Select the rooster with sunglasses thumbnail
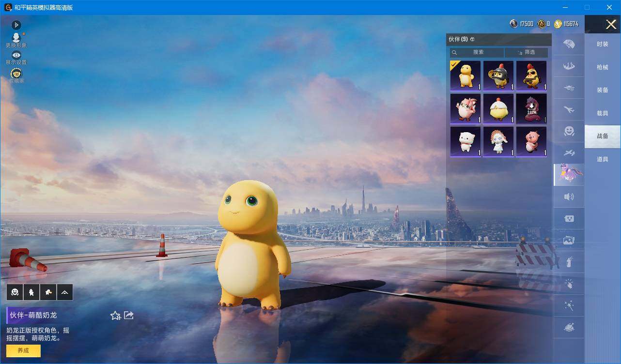Screen dimensions: 621x364 click(531, 76)
